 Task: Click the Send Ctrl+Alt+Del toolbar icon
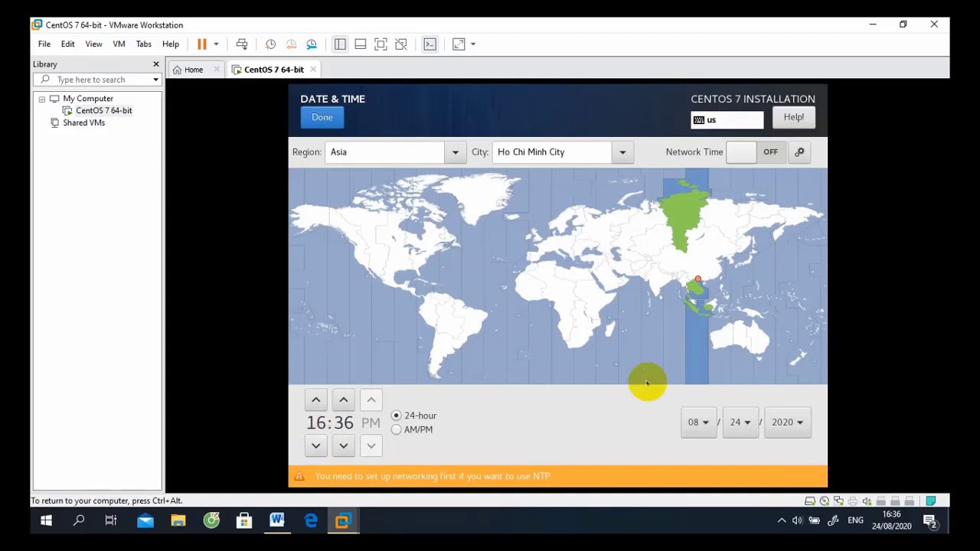point(242,44)
